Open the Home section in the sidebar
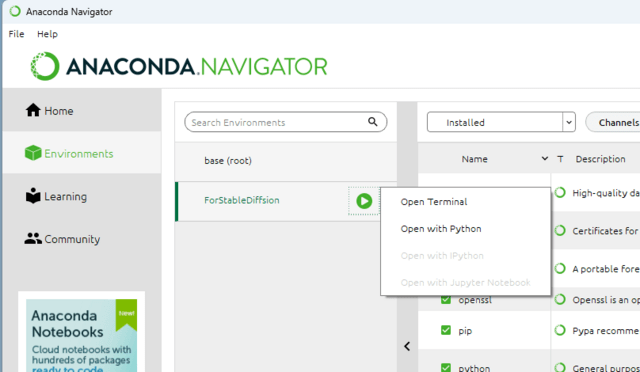640x372 pixels. (82, 111)
